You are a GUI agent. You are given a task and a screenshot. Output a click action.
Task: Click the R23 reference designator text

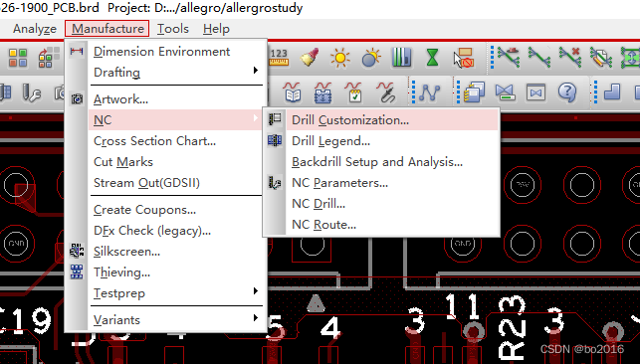(512, 329)
